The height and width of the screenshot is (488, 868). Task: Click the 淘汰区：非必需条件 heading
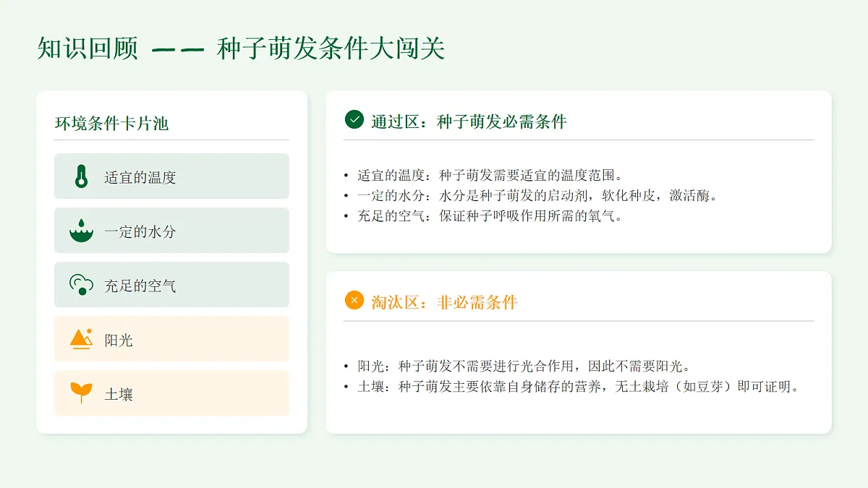[x=444, y=302]
